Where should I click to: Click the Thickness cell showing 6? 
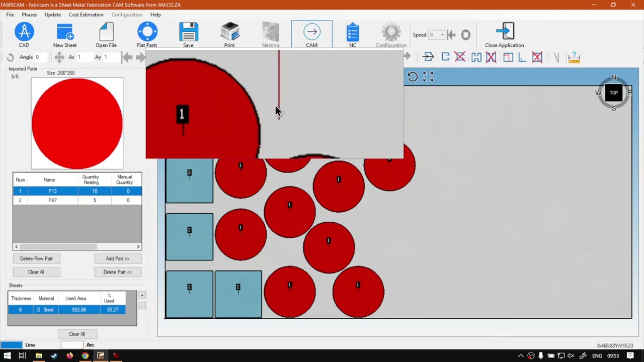point(21,310)
